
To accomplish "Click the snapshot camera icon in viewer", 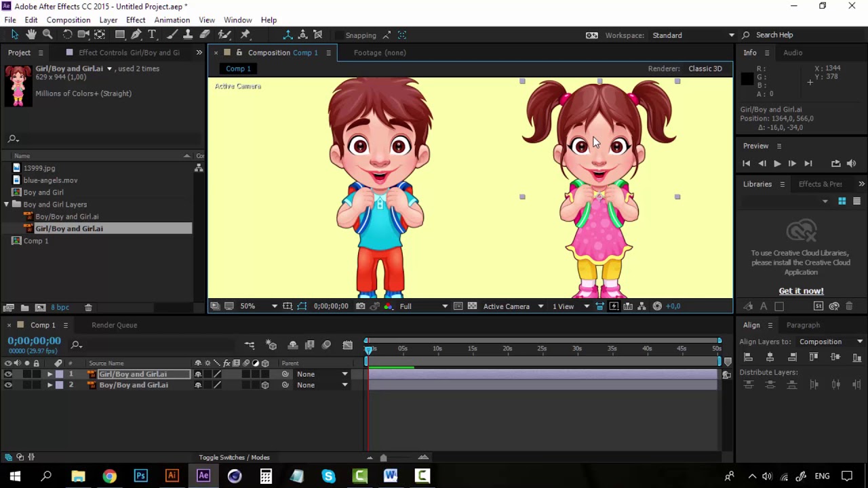I will (x=360, y=306).
